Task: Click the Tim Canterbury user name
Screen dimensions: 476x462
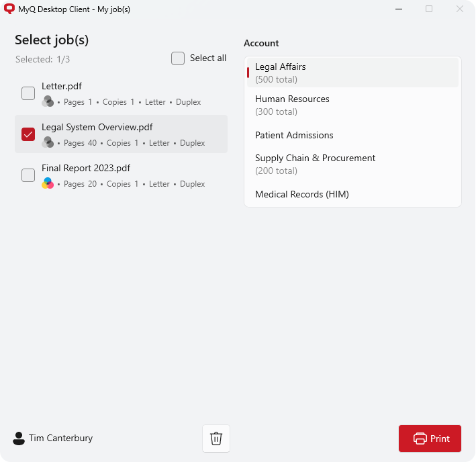Action: (60, 438)
